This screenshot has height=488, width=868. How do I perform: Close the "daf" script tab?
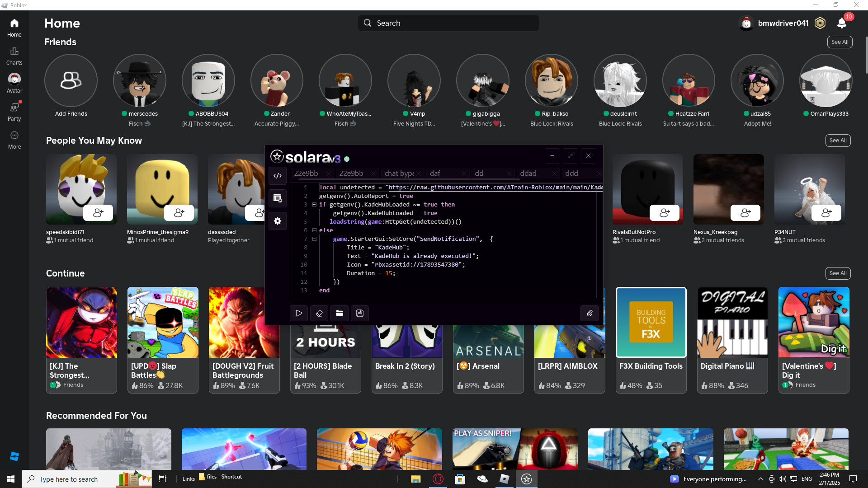463,174
